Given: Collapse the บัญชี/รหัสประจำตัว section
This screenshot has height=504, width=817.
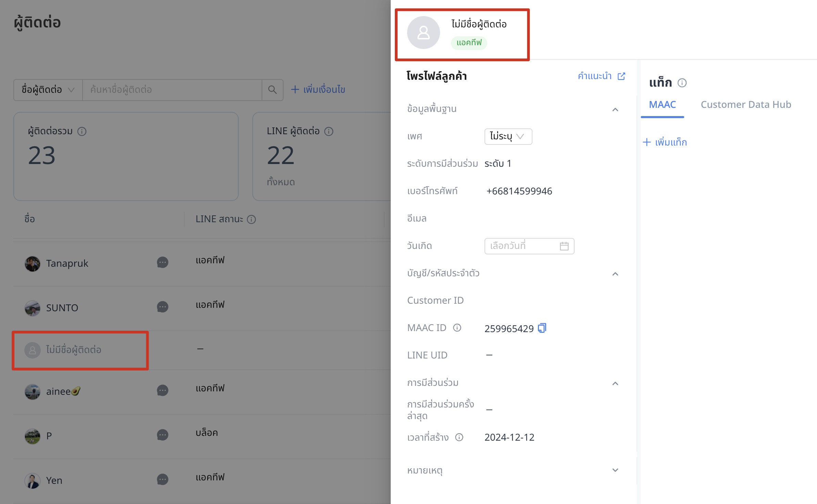Looking at the screenshot, I should 615,274.
